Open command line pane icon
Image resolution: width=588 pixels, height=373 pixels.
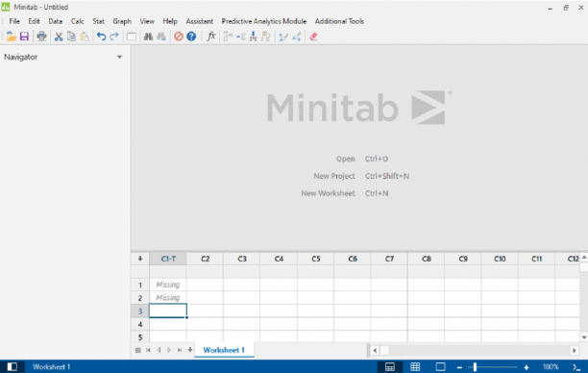[576, 367]
